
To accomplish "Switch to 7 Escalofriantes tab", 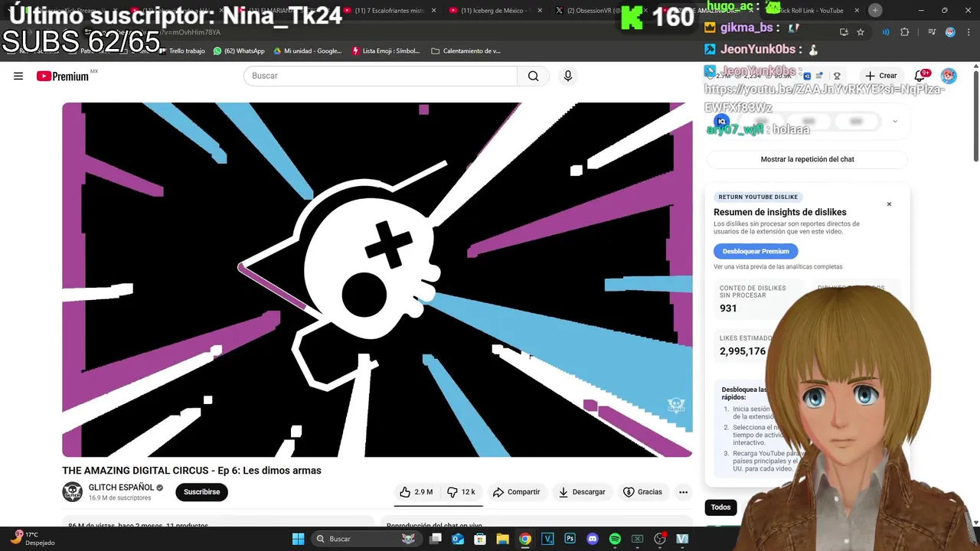I will coord(389,11).
